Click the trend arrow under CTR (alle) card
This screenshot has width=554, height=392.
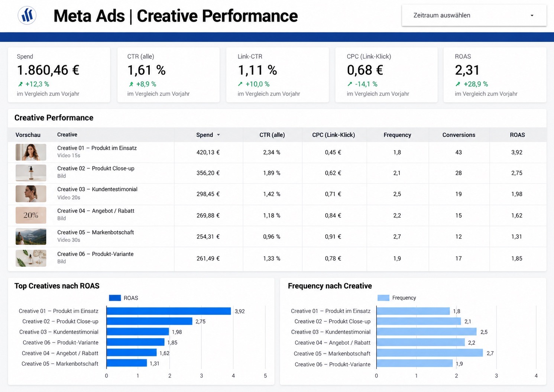coord(131,84)
